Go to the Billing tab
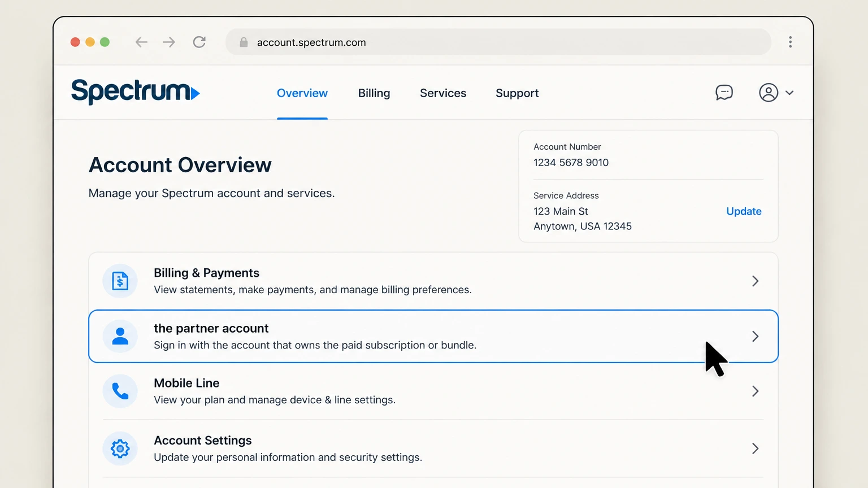The width and height of the screenshot is (868, 488). pos(374,93)
